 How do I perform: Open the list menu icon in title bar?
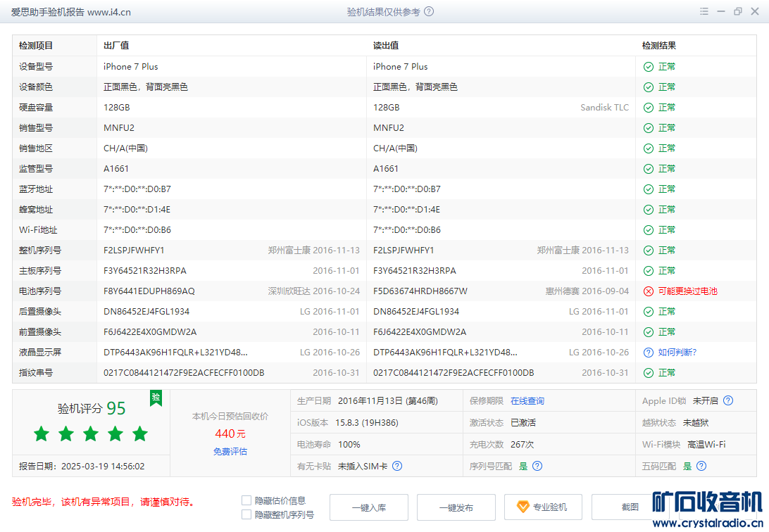pos(704,12)
